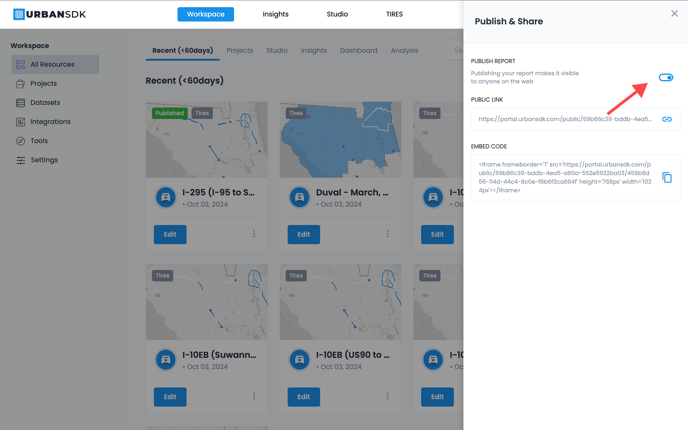Click the Published badge on I-295 card
This screenshot has height=430, width=688.
coord(170,113)
